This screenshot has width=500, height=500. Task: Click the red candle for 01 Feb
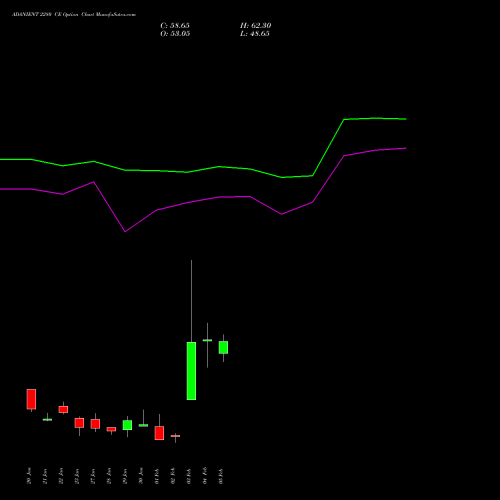click(159, 433)
